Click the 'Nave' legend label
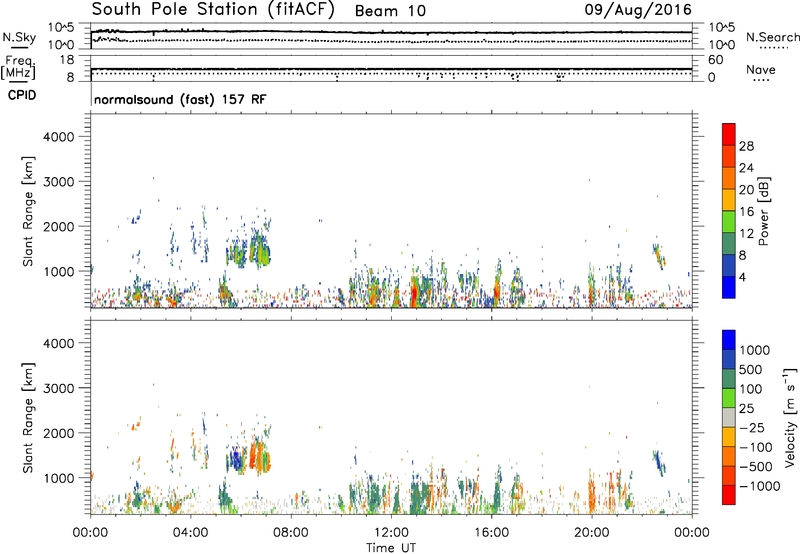The image size is (800, 554). (761, 69)
